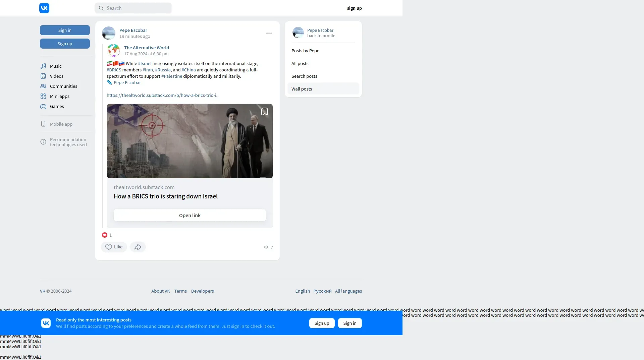Click the Communities people icon
This screenshot has width=644, height=360.
43,86
